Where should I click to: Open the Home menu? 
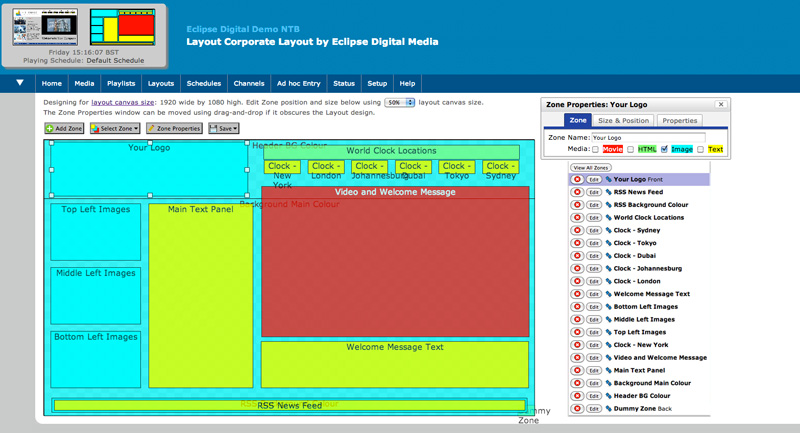52,84
